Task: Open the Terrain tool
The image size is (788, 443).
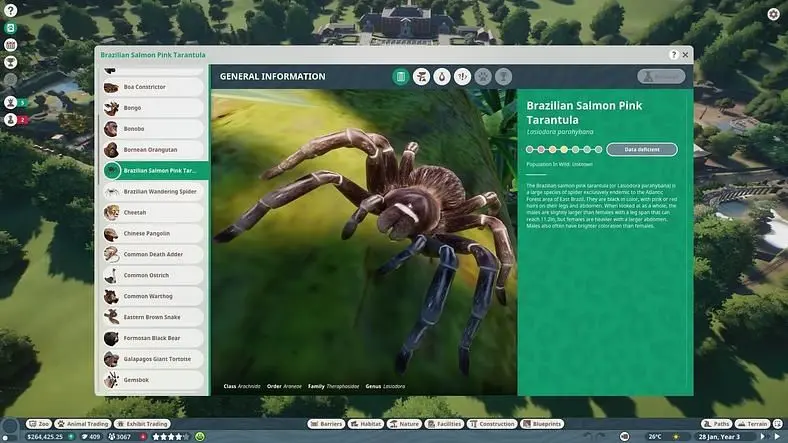Action: 752,424
